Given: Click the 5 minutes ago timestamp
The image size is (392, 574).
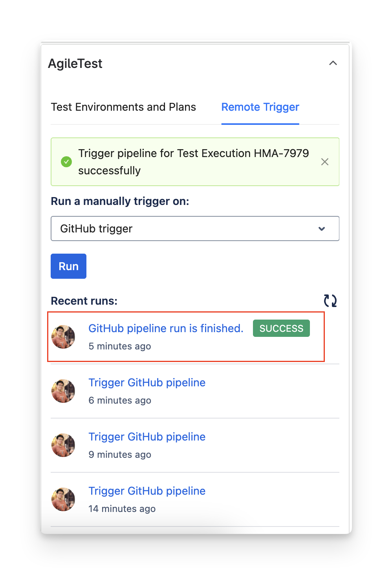Looking at the screenshot, I should click(120, 346).
